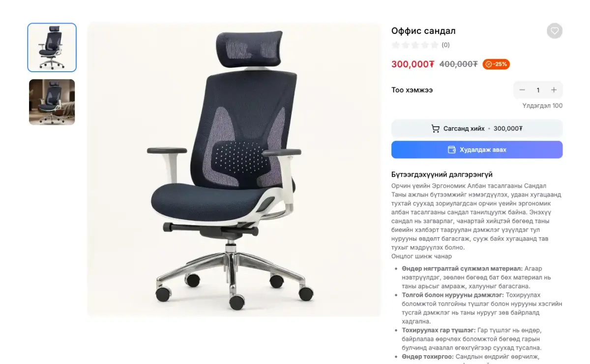The width and height of the screenshot is (590, 364).
Task: Open the (0) reviews count
Action: click(x=445, y=45)
